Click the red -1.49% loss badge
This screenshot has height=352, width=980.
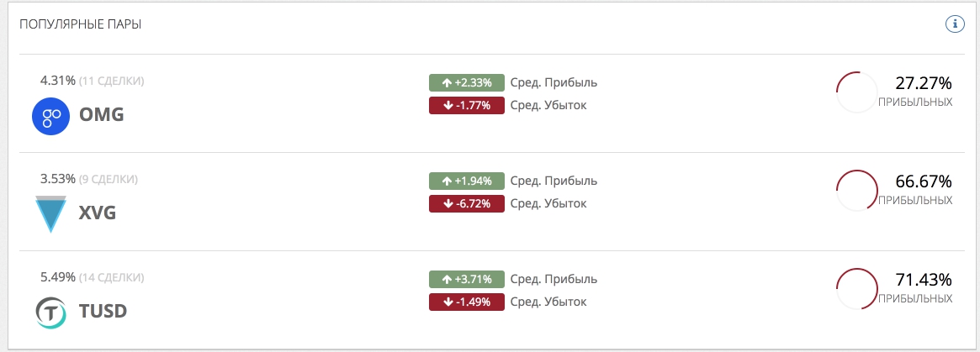click(466, 302)
